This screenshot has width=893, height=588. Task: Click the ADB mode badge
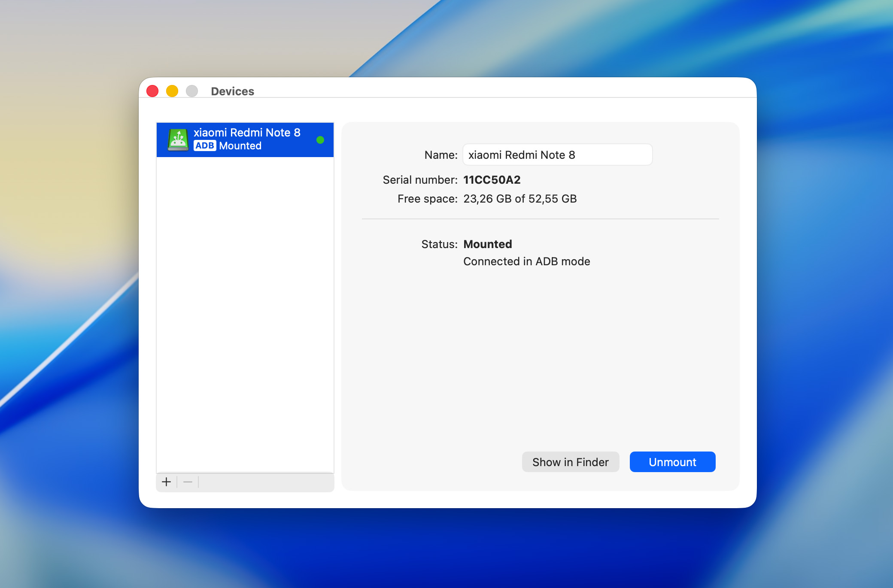point(205,146)
